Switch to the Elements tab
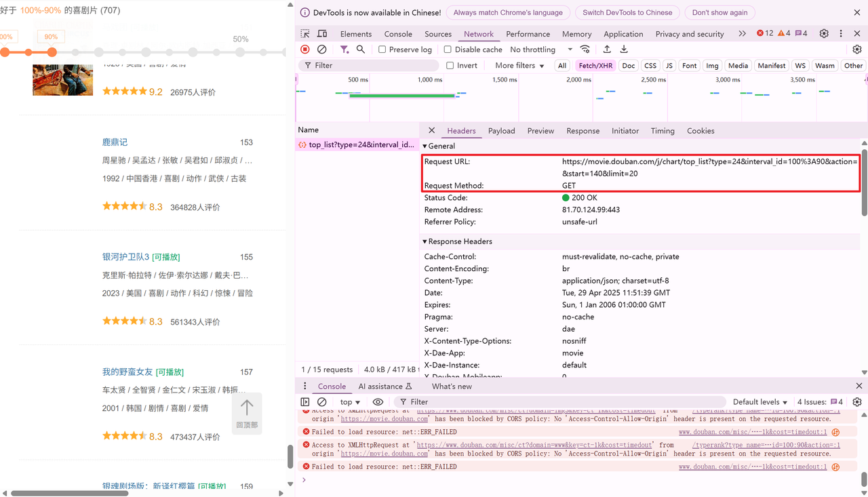The image size is (868, 497). click(356, 34)
